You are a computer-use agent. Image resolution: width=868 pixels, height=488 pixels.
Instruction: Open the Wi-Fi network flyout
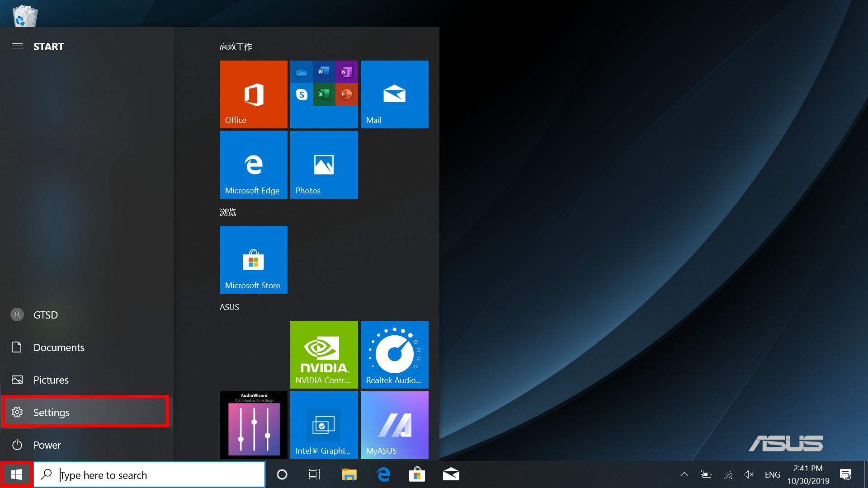point(728,474)
